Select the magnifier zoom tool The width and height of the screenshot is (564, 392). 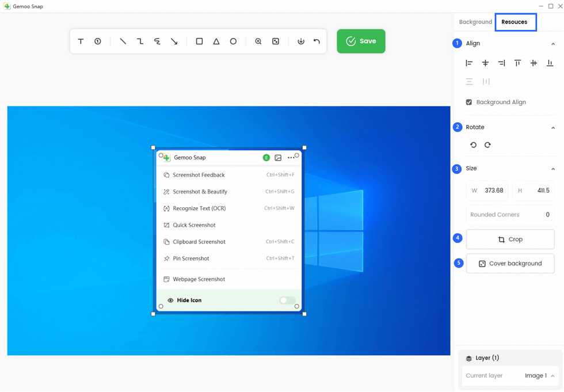pos(258,41)
